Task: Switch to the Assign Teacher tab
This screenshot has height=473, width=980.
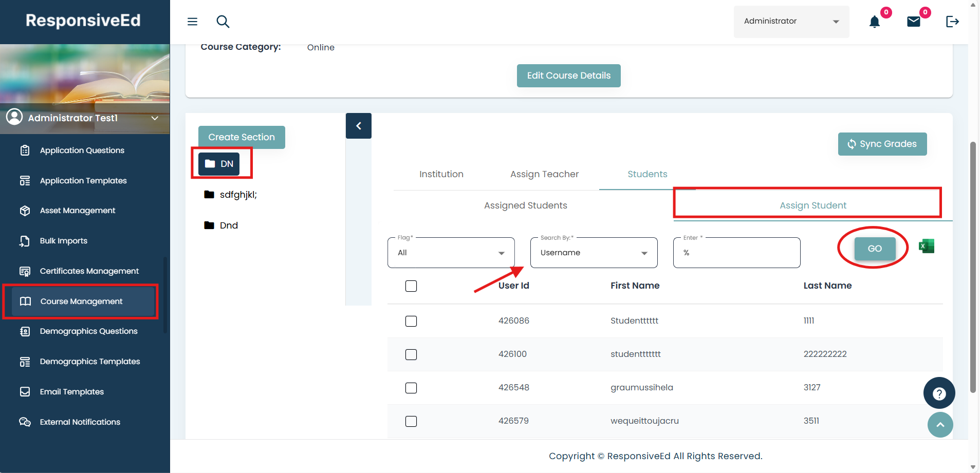Action: 544,174
